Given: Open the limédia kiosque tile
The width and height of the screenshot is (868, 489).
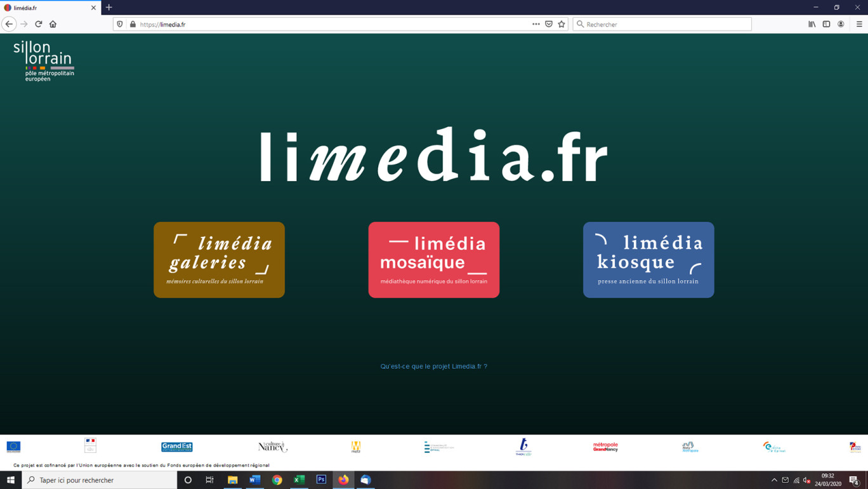Looking at the screenshot, I should [x=648, y=260].
